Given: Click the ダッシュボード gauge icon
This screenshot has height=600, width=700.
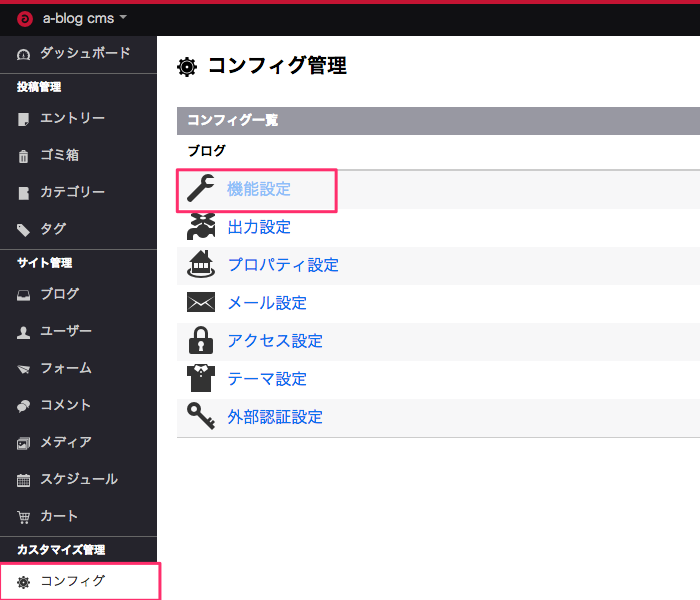Looking at the screenshot, I should (23, 54).
